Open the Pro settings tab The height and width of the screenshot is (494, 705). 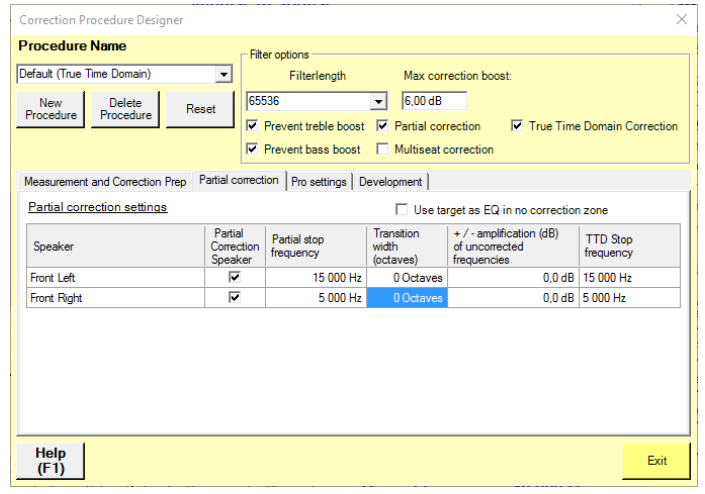(319, 182)
